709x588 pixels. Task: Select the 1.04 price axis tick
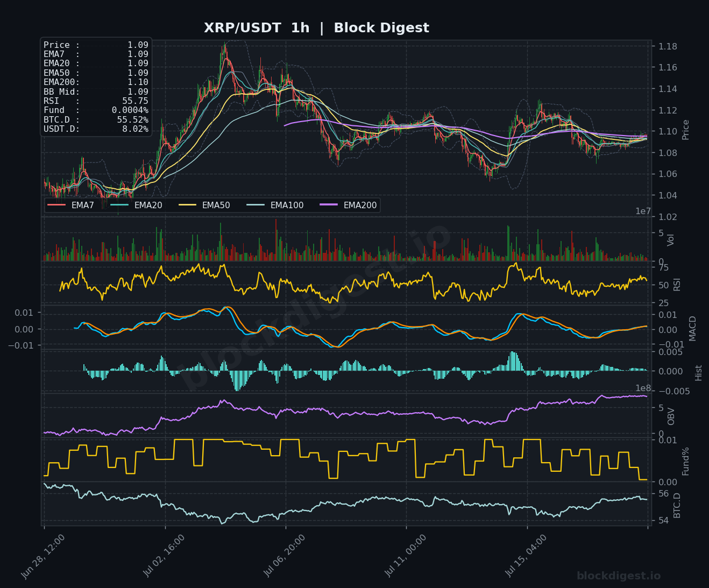click(668, 195)
